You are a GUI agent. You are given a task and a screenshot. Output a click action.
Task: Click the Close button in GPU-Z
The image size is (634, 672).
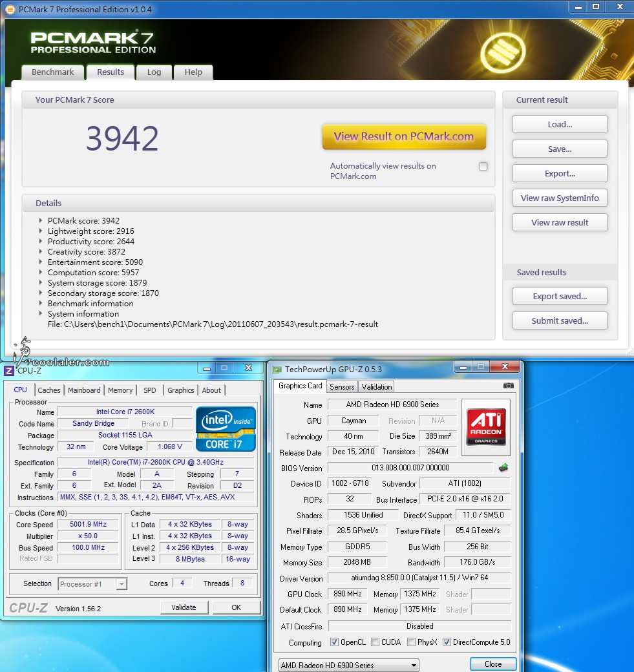493,664
